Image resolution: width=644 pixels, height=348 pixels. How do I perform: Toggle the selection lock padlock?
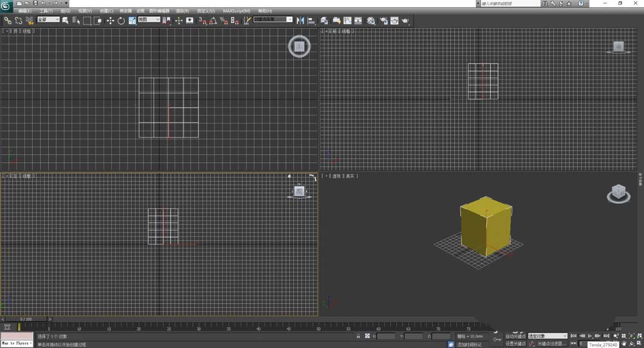tap(357, 336)
